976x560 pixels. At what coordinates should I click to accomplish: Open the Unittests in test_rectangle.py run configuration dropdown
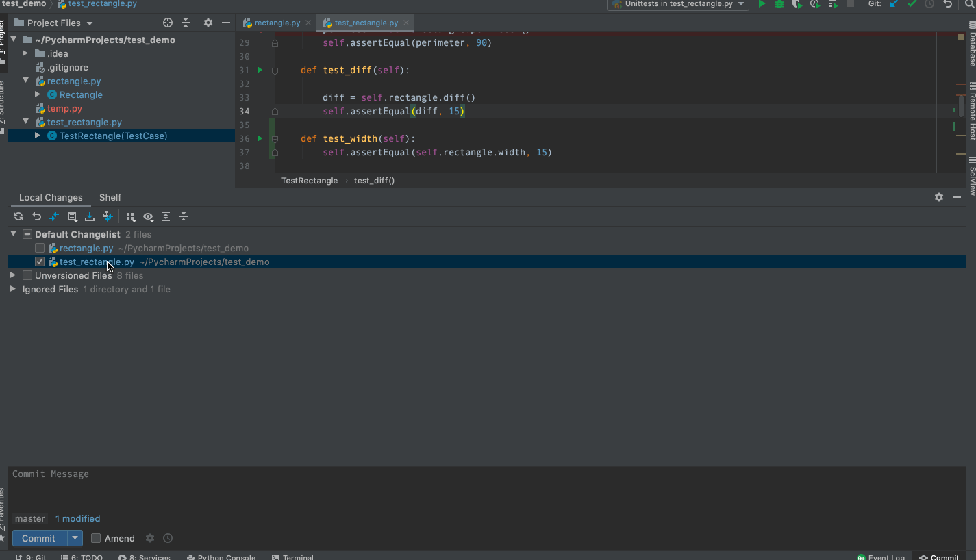[677, 4]
